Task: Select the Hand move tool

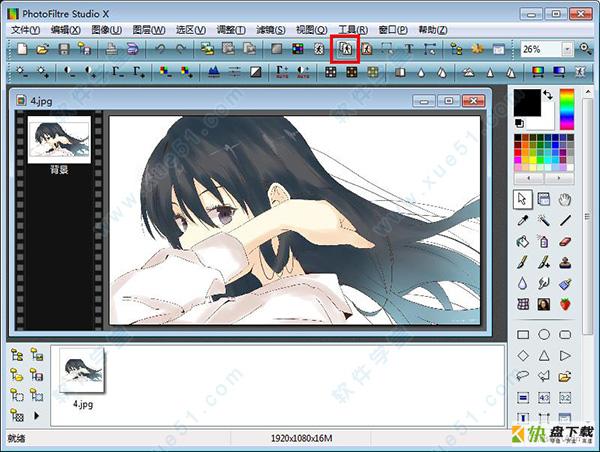Action: [x=565, y=199]
